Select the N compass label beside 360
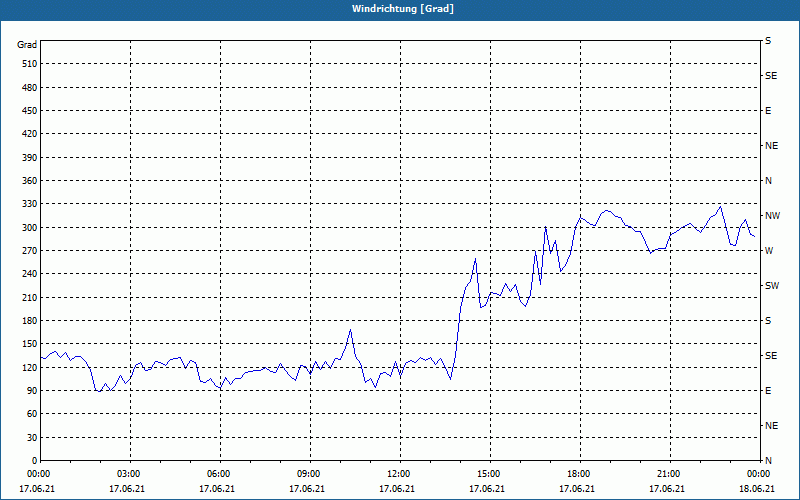Viewport: 800px width, 500px height. (x=768, y=181)
